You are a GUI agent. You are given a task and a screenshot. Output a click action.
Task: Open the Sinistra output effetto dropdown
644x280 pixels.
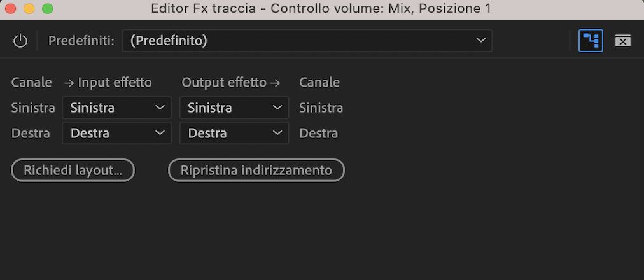pyautogui.click(x=234, y=108)
